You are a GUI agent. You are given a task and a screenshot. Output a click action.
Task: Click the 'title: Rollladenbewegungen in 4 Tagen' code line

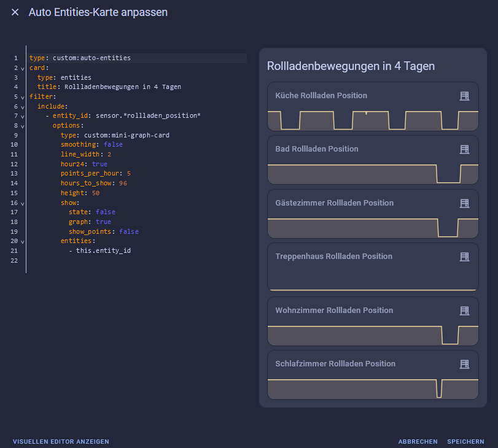pyautogui.click(x=109, y=87)
